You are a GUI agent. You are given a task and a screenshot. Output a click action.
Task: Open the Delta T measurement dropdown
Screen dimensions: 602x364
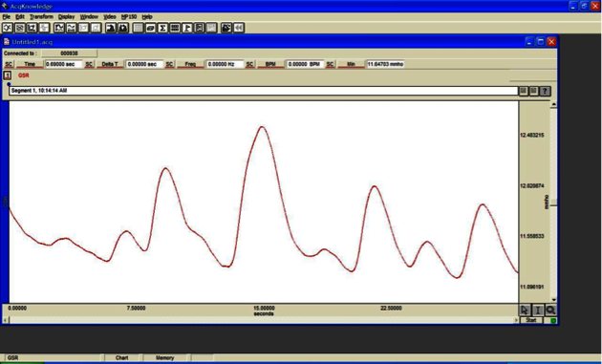click(x=110, y=64)
